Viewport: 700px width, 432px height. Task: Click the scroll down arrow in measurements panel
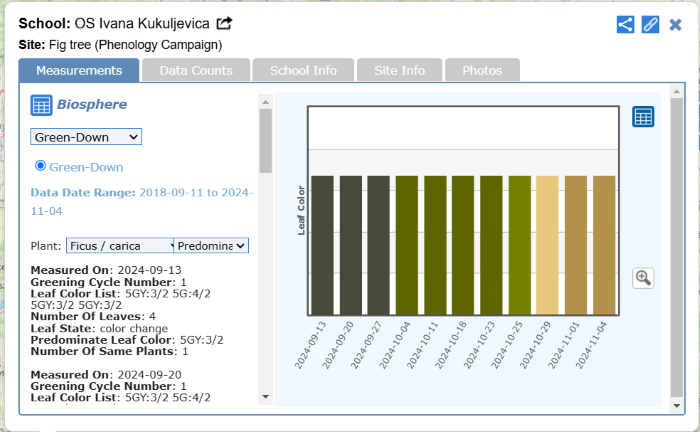pos(265,397)
